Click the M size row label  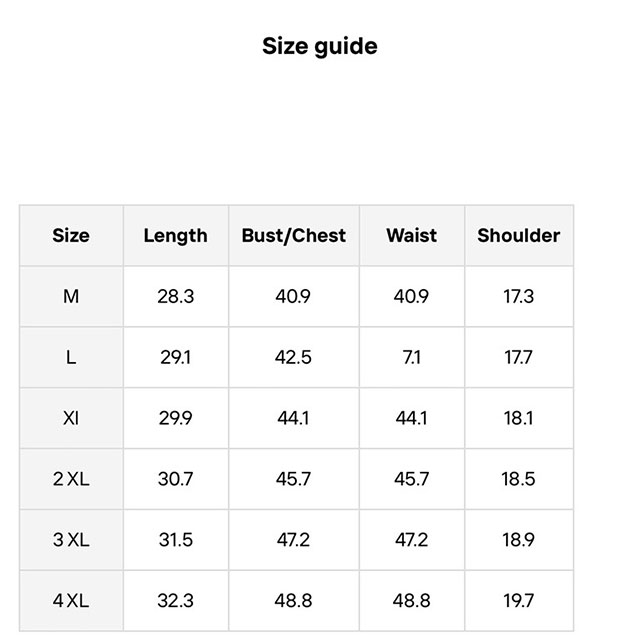click(x=71, y=297)
